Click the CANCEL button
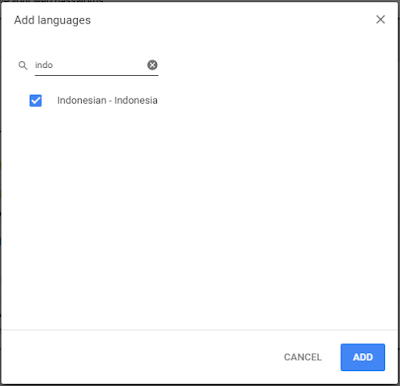Image resolution: width=400 pixels, height=386 pixels. [x=303, y=357]
